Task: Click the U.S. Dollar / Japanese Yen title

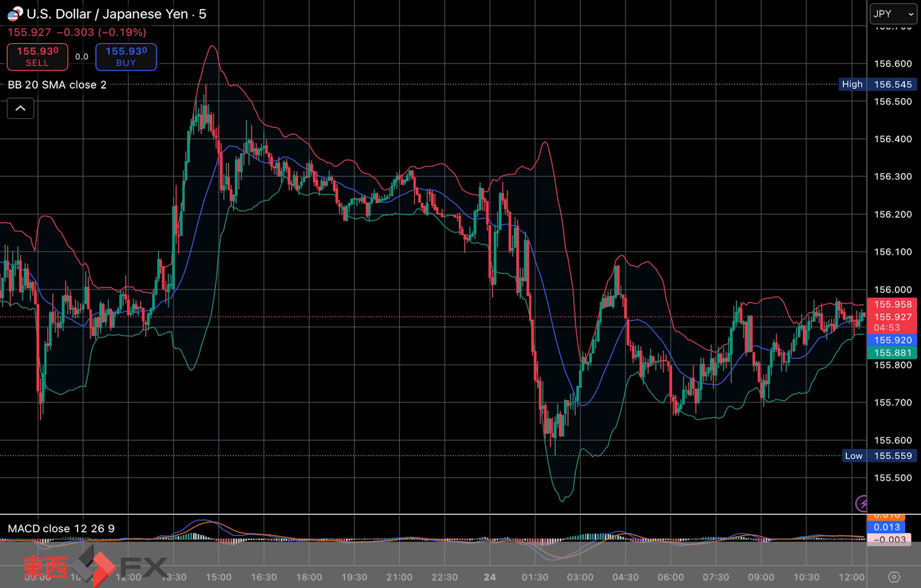Action: (x=116, y=14)
